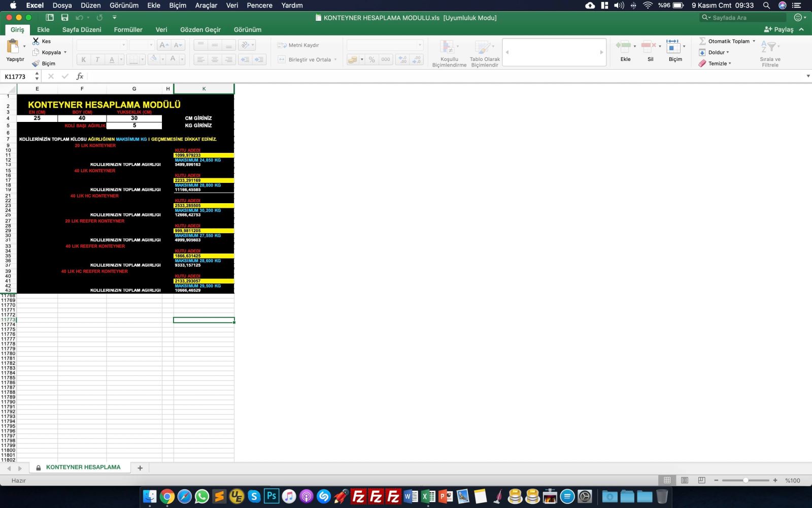Viewport: 812px width, 508px height.
Task: Switch to Page Layout view in status bar
Action: point(685,481)
